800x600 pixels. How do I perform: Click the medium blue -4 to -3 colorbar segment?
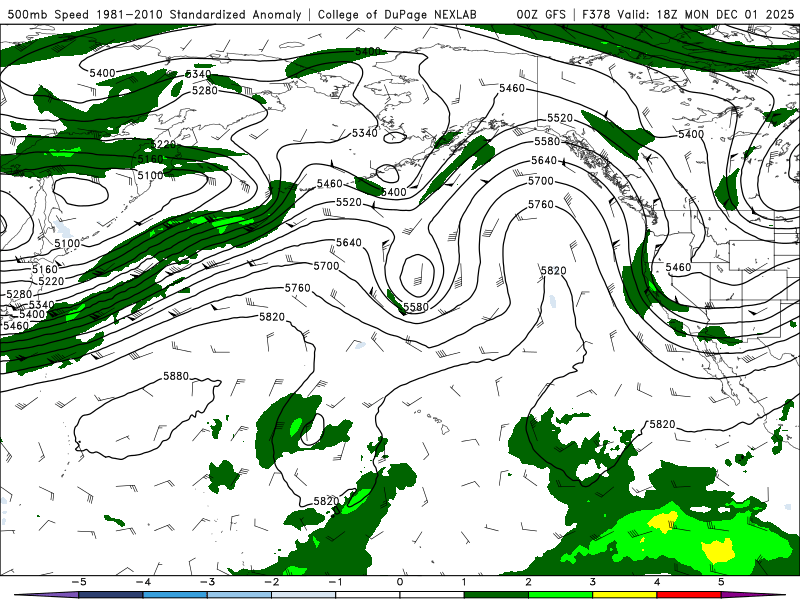[x=175, y=595]
